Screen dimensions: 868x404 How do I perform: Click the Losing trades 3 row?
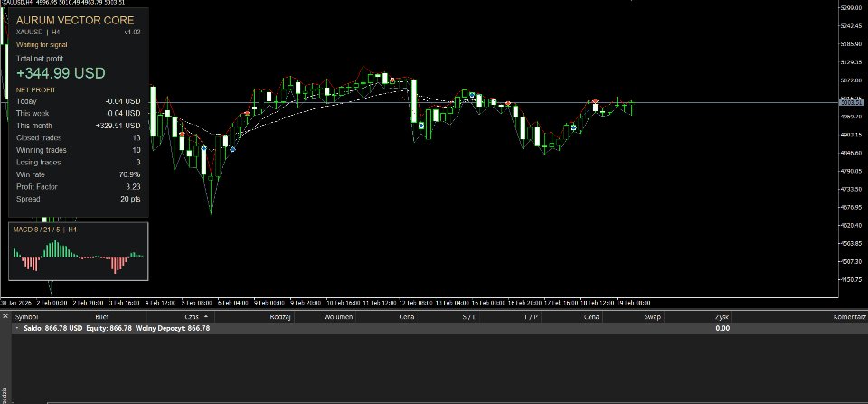[78, 162]
